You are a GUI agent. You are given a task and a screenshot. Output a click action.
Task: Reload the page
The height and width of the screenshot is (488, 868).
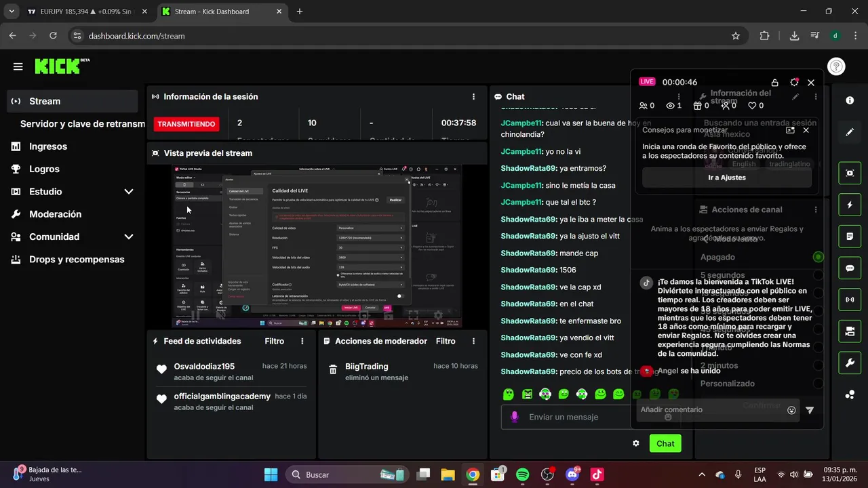pyautogui.click(x=53, y=36)
